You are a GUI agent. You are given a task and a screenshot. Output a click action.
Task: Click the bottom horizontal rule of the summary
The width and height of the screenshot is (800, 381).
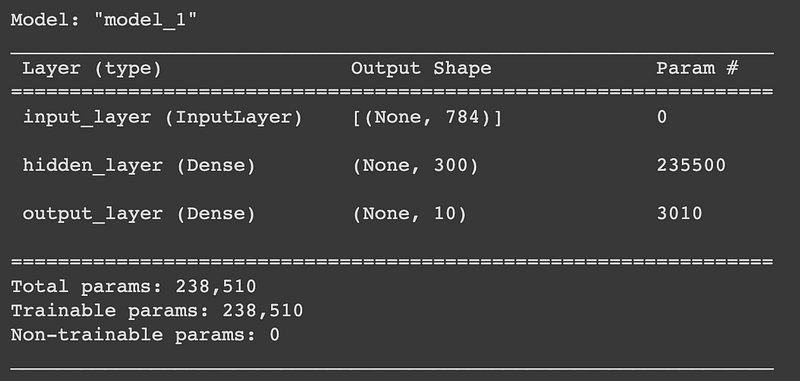(x=392, y=368)
